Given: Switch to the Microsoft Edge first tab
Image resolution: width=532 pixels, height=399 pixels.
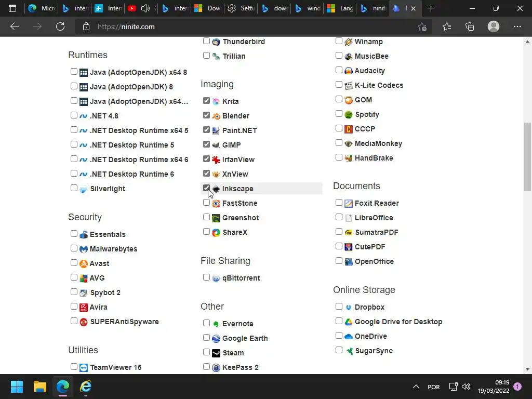Looking at the screenshot, I should tap(41, 8).
